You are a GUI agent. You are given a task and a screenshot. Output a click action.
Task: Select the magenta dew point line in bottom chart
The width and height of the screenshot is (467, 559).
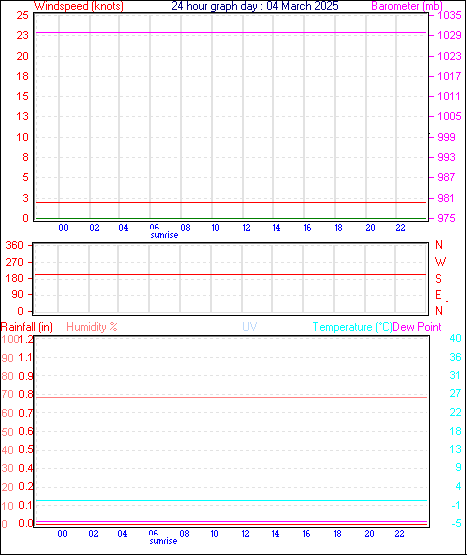(232, 522)
